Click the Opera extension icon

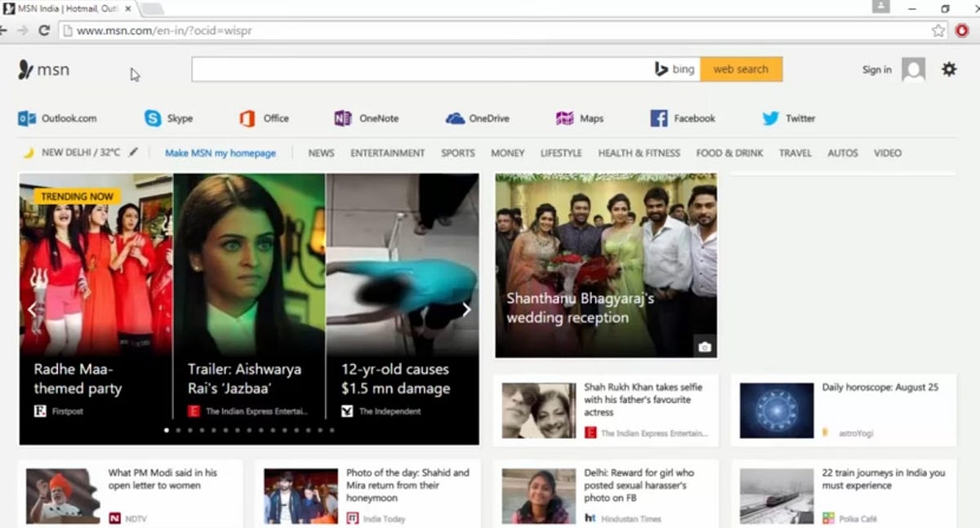tap(962, 30)
